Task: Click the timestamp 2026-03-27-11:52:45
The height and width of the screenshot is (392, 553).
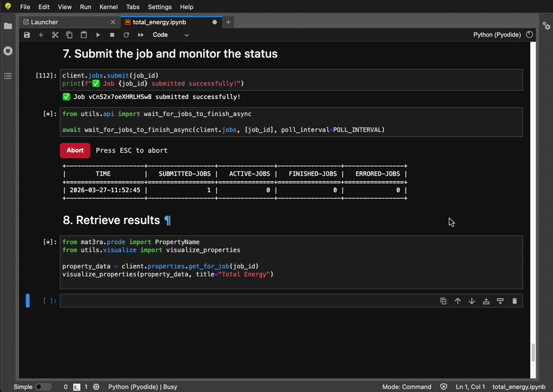Action: [105, 190]
